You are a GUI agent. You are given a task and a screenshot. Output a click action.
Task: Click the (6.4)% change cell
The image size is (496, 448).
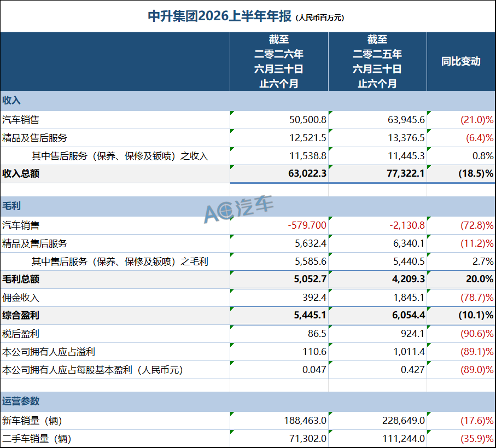pos(461,138)
